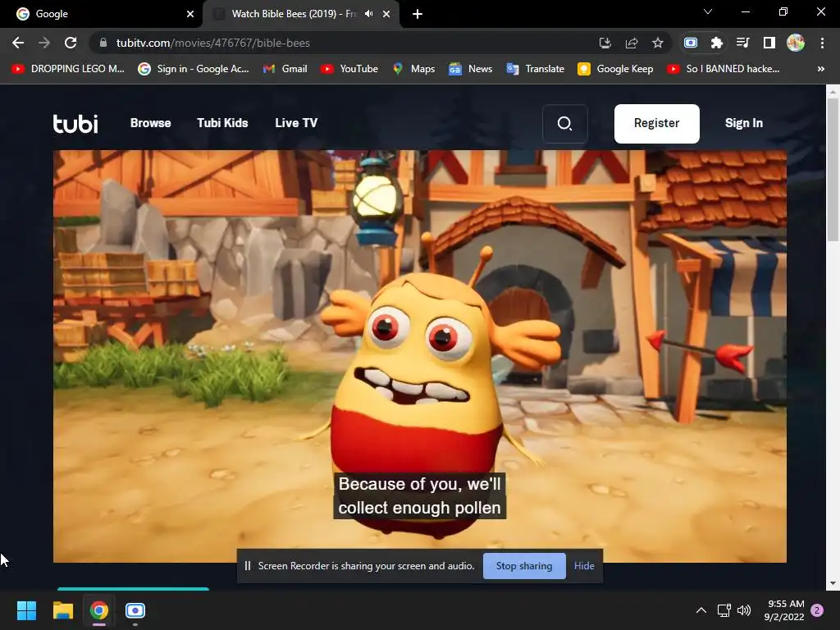The height and width of the screenshot is (630, 840).
Task: Open the Gmail bookmark
Action: pyautogui.click(x=285, y=69)
